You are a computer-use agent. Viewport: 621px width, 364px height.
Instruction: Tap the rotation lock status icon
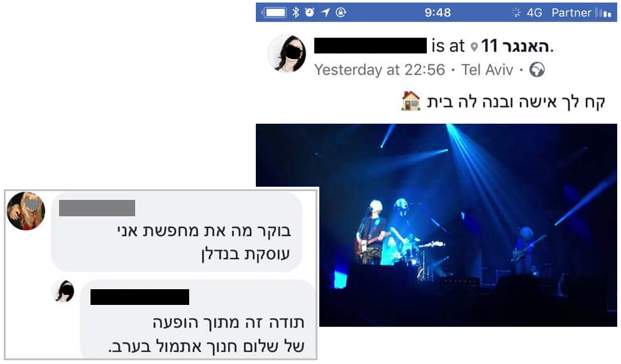pos(341,13)
